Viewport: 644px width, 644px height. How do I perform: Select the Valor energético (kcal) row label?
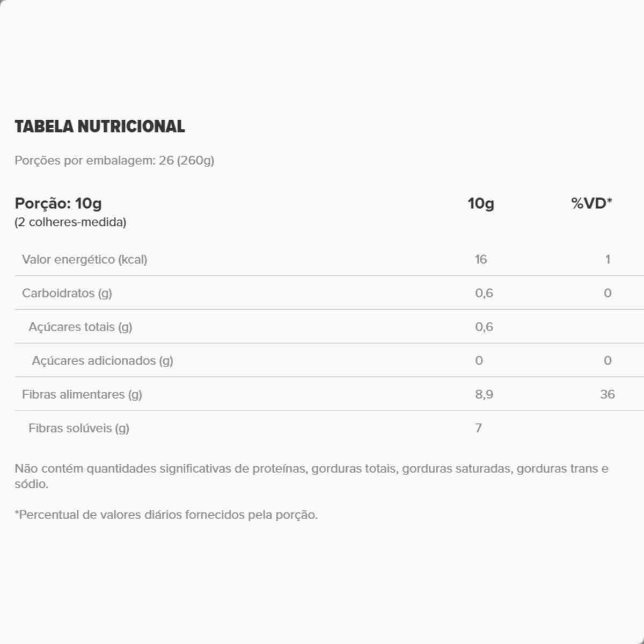[x=84, y=260]
